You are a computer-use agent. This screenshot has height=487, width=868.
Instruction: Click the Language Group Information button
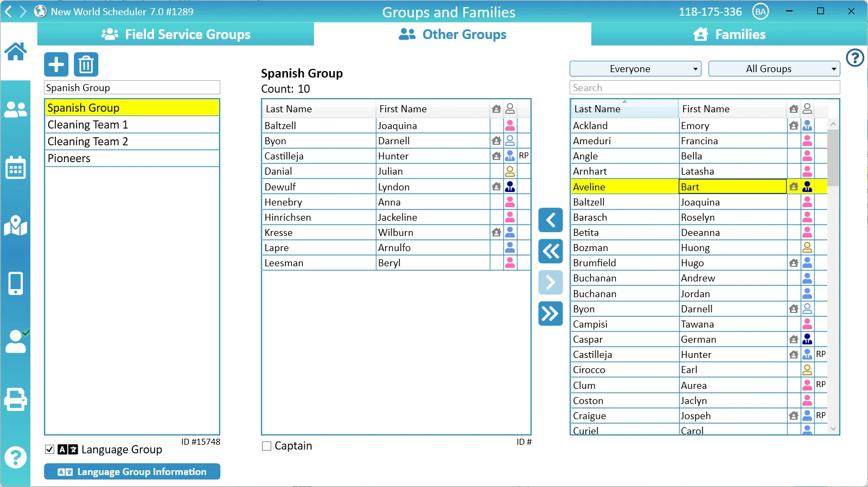[132, 472]
